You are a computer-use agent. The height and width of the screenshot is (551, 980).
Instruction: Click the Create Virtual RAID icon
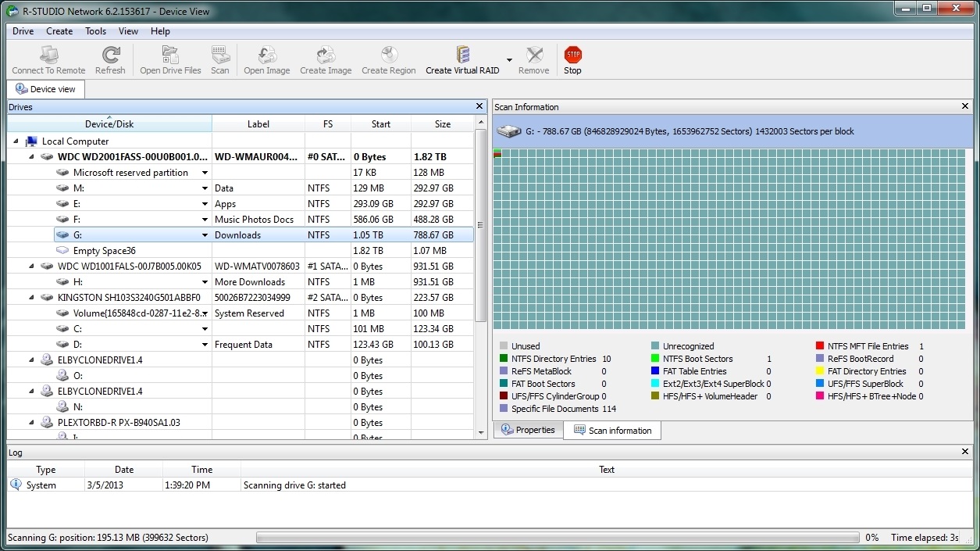(462, 55)
